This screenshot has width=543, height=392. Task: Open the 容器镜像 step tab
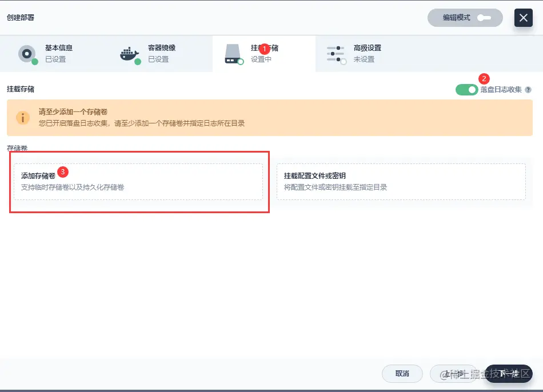pyautogui.click(x=161, y=54)
